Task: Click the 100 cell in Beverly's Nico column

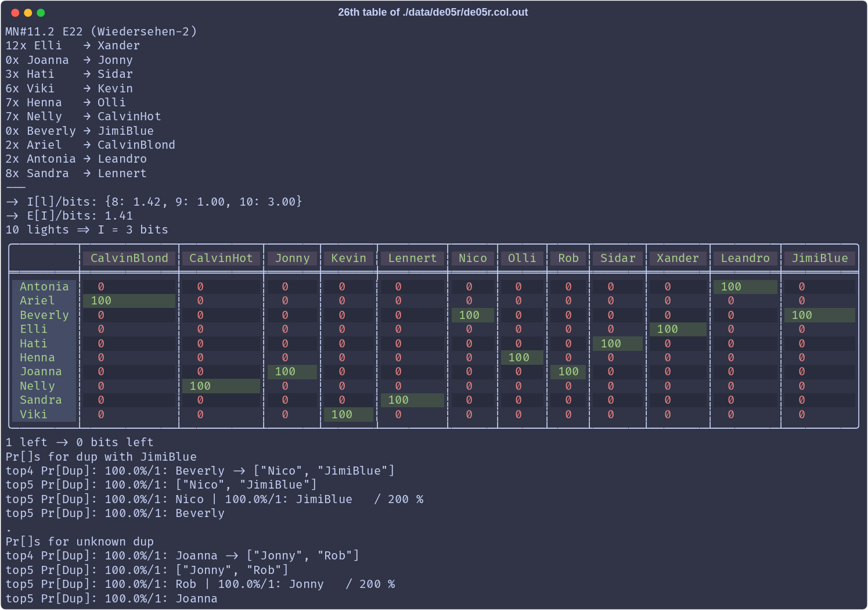Action: [469, 315]
